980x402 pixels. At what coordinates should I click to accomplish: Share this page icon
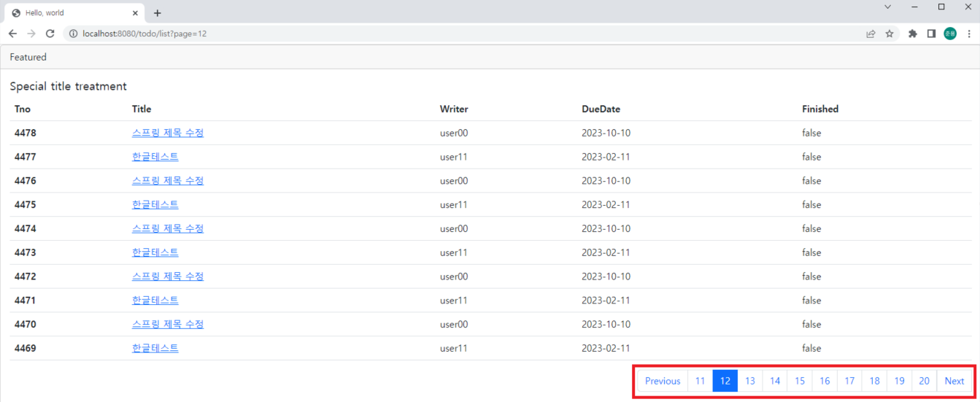point(871,34)
